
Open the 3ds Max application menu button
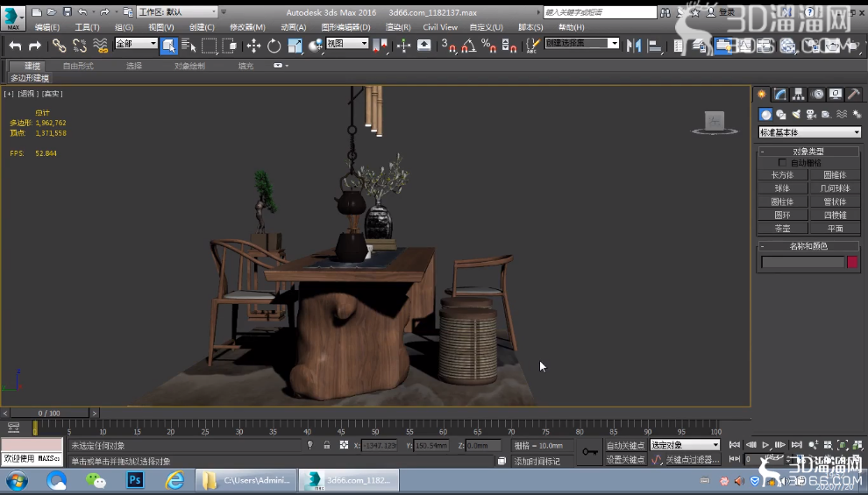pyautogui.click(x=13, y=18)
